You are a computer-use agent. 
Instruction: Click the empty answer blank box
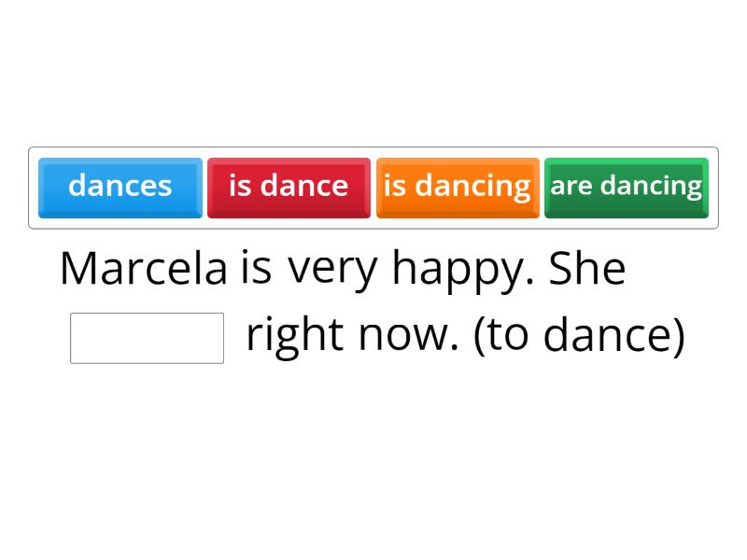coord(147,338)
